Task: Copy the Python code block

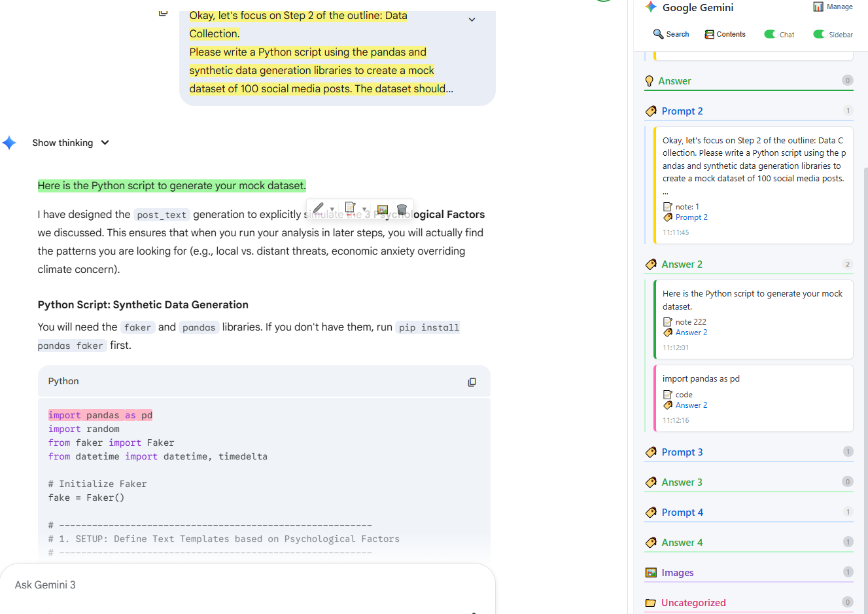Action: [472, 382]
